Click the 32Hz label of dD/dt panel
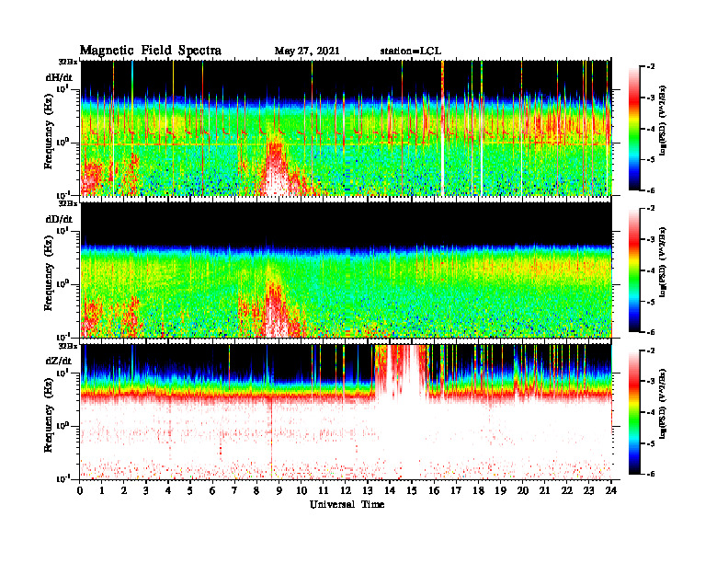The width and height of the screenshot is (728, 563). click(x=67, y=203)
